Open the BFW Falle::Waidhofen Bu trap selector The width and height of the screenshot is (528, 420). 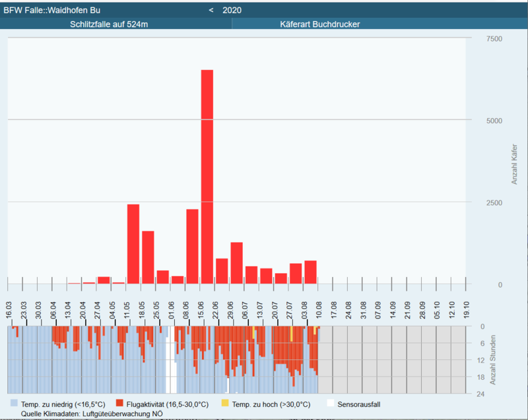point(53,10)
